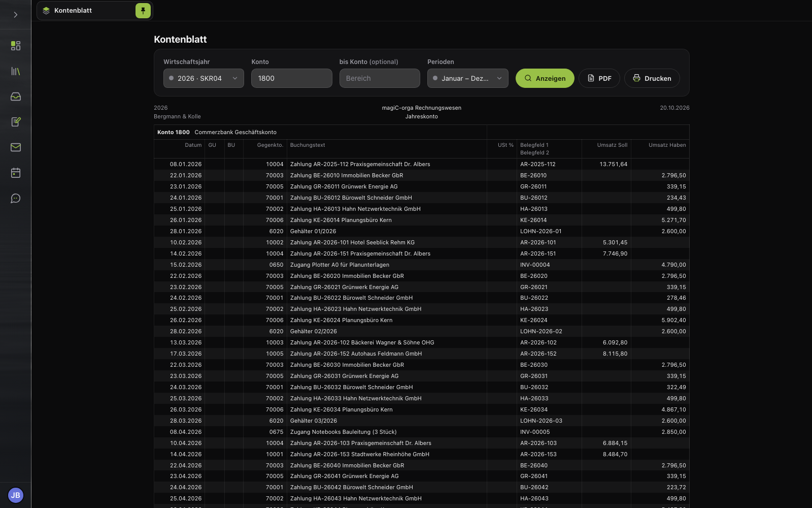Click the Umsatz Soll column header

point(612,145)
